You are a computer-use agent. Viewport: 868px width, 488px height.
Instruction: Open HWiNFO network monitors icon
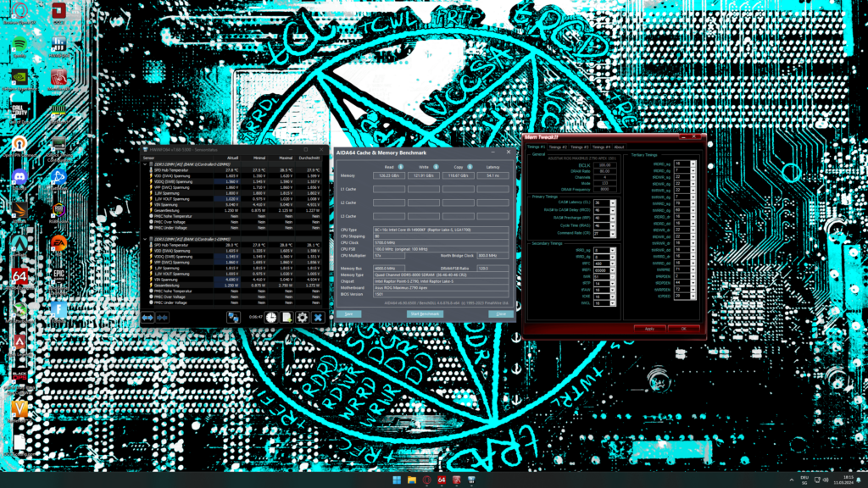tap(233, 318)
